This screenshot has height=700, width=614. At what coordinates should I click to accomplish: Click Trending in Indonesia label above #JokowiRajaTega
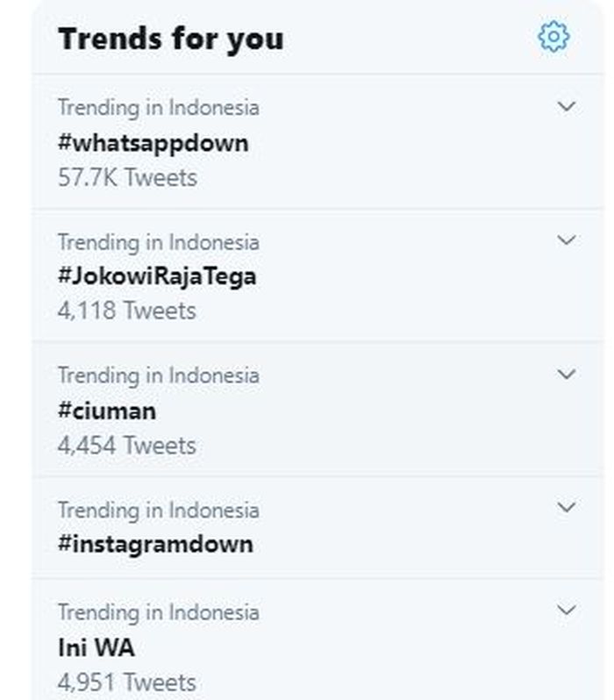click(159, 242)
